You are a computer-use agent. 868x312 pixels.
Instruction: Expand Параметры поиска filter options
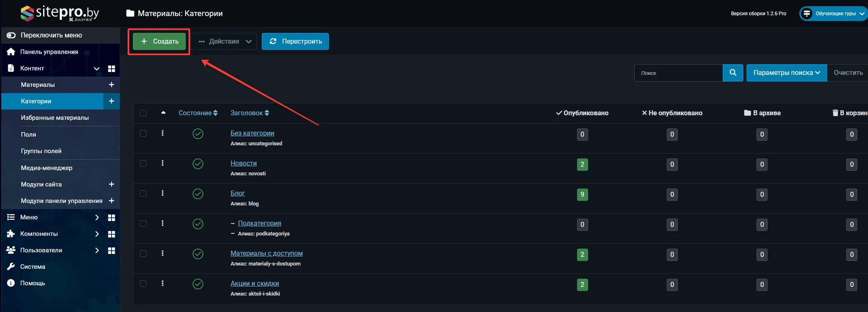786,73
